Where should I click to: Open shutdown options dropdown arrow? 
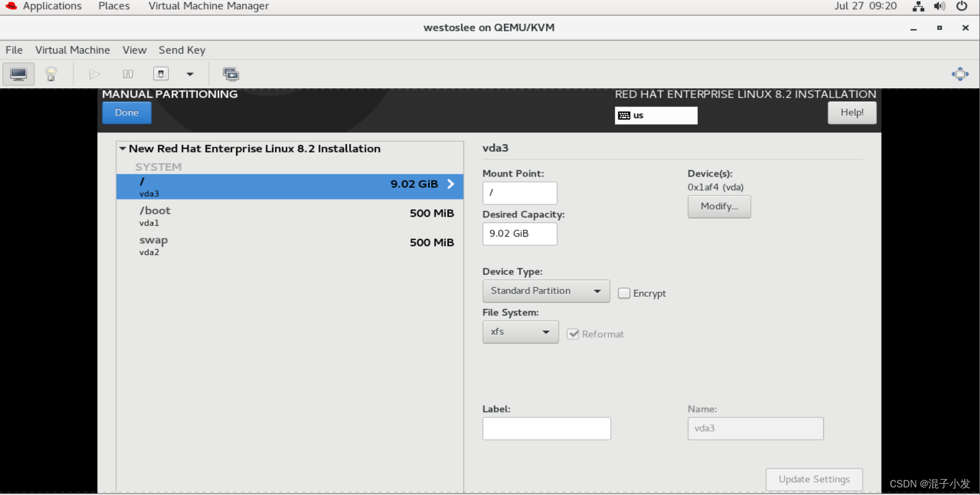coord(190,74)
